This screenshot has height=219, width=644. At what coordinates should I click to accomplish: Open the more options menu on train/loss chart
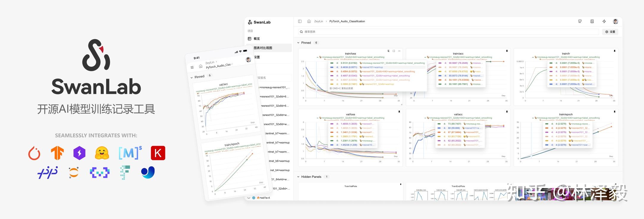[x=399, y=51]
